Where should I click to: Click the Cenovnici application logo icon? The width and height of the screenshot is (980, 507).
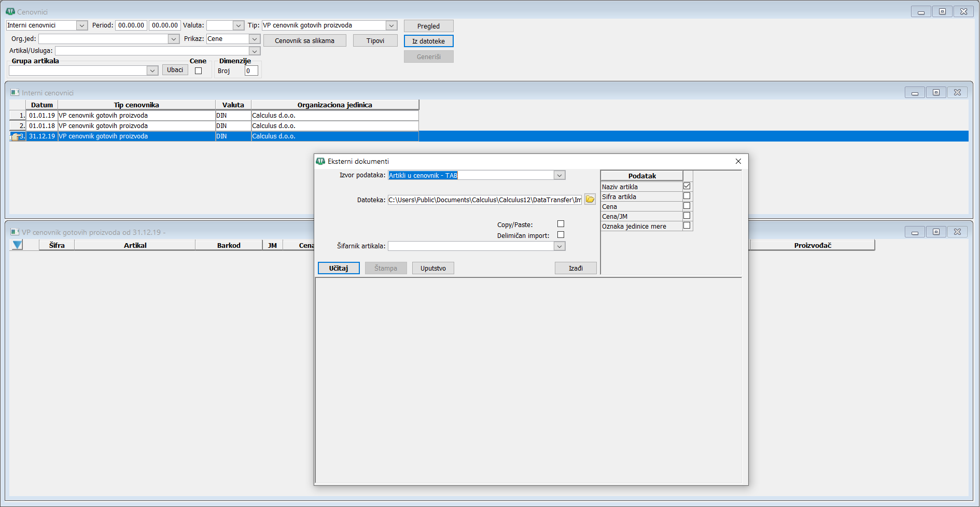point(10,11)
